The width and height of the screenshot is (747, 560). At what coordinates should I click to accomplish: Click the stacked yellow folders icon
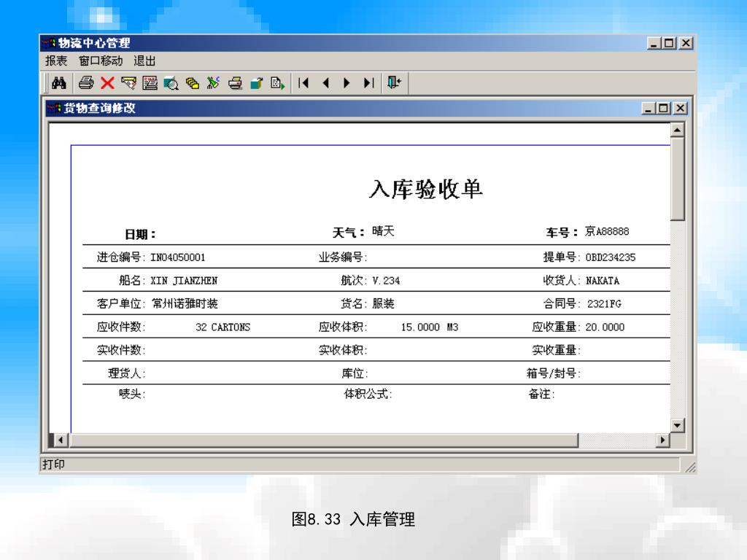(193, 83)
